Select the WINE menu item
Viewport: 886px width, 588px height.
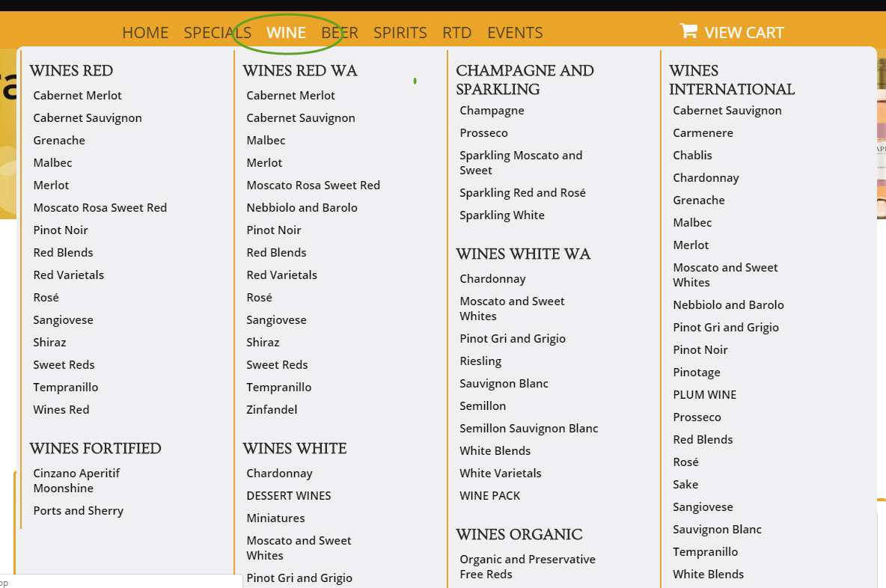coord(287,33)
